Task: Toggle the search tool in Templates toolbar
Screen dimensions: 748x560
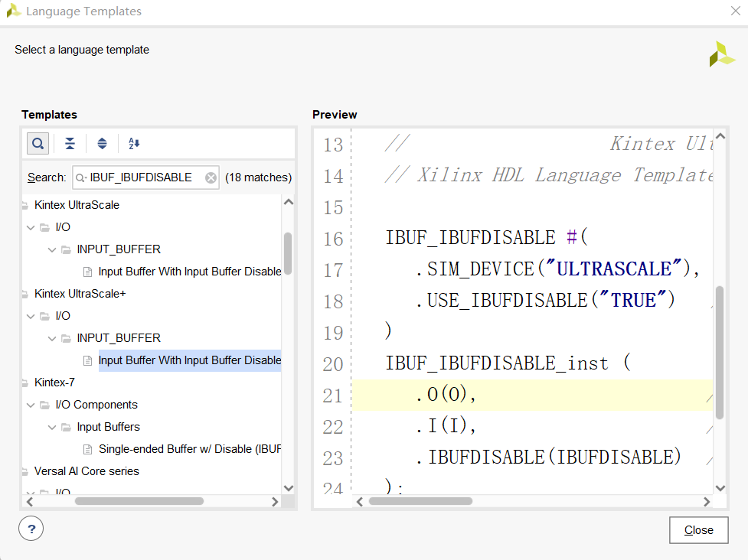Action: 38,144
